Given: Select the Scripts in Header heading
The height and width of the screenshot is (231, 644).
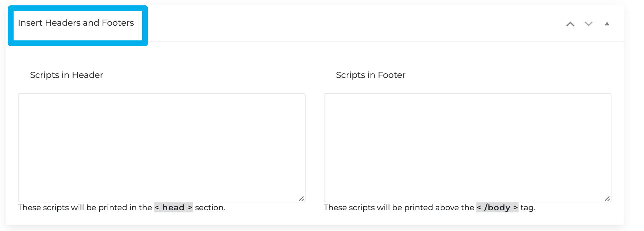Looking at the screenshot, I should [66, 75].
